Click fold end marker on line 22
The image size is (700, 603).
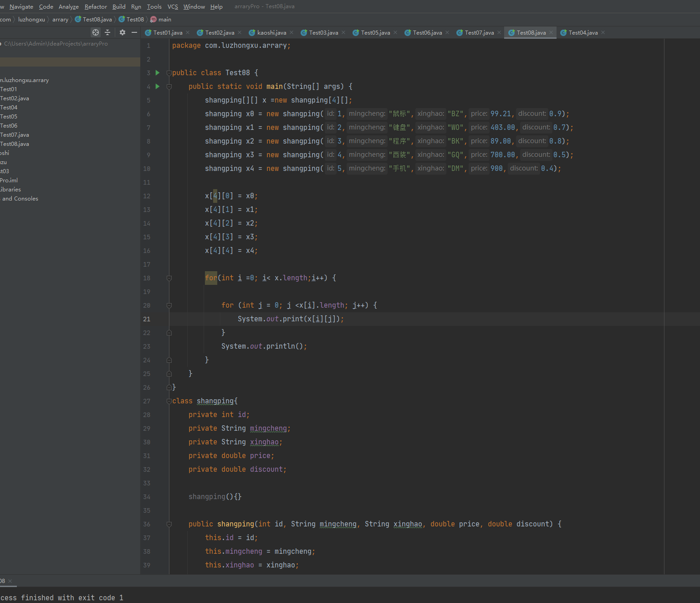click(169, 333)
